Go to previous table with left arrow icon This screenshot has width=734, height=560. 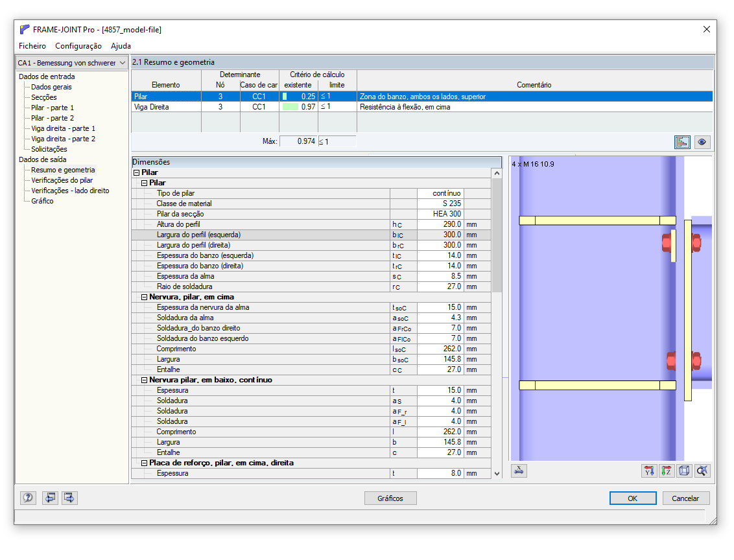click(50, 498)
